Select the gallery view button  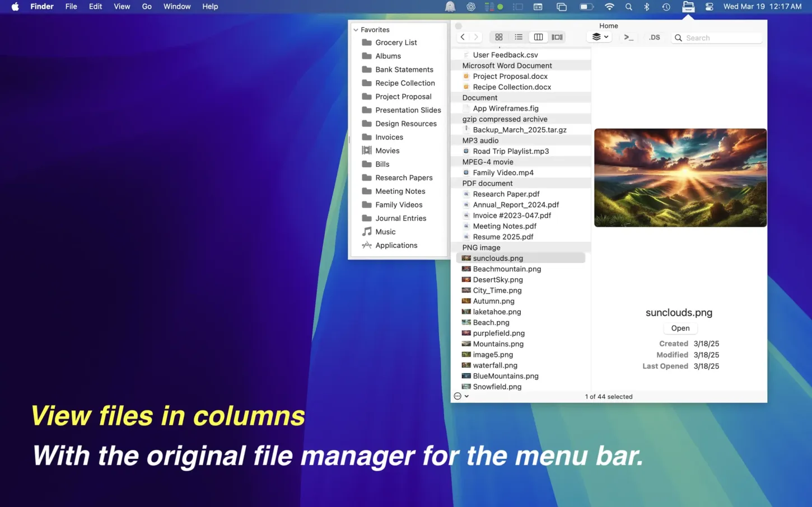(557, 37)
